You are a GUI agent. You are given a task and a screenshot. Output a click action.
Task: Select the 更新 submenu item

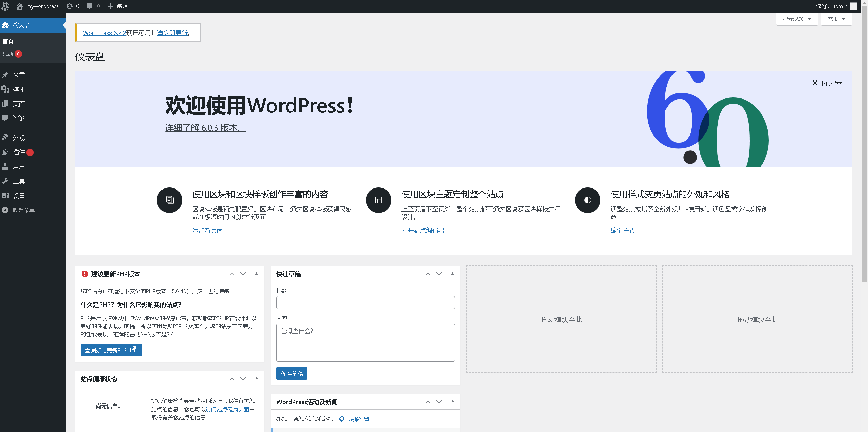pyautogui.click(x=8, y=54)
